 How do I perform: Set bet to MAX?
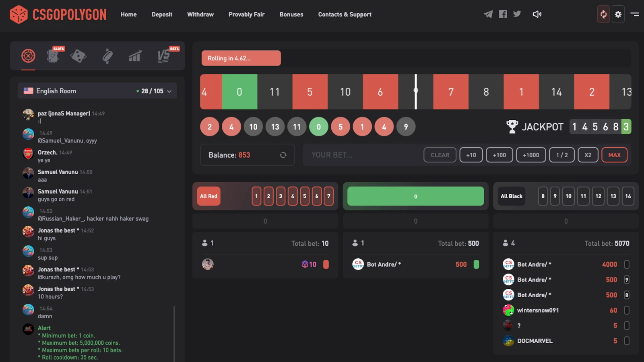(x=615, y=155)
